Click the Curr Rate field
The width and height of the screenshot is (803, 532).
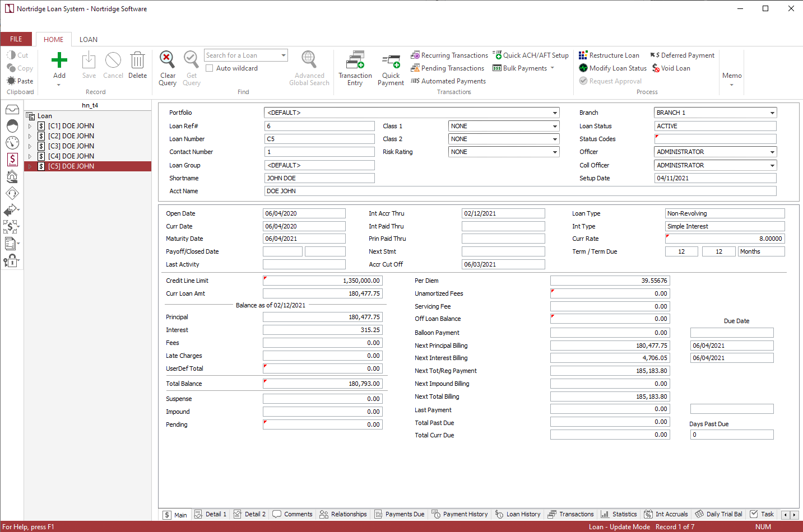725,239
